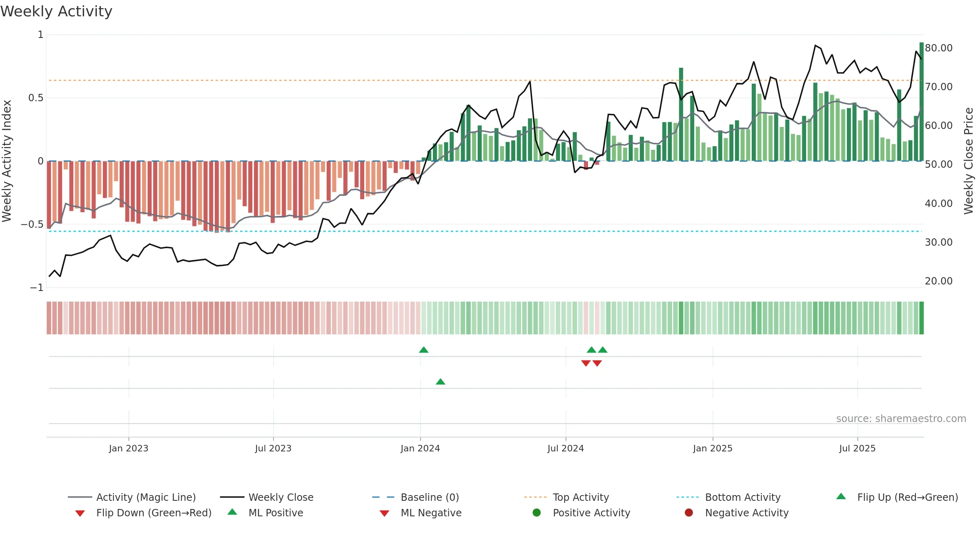This screenshot has width=980, height=551.
Task: Click the Jul 2025 x-axis label
Action: click(x=857, y=448)
